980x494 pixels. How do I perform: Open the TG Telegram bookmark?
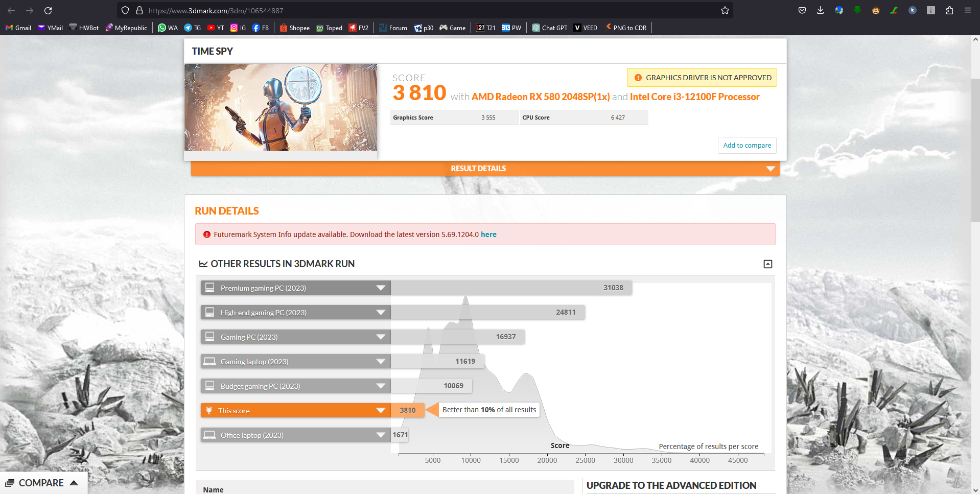193,28
